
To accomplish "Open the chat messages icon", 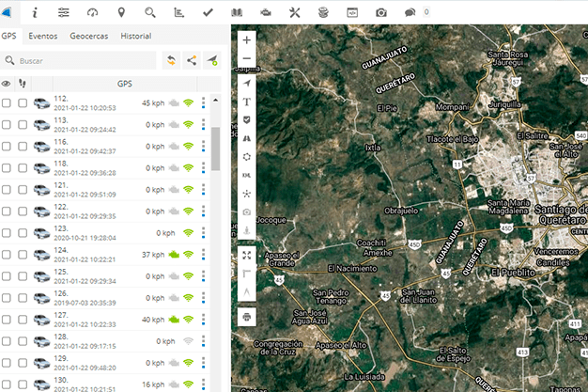I will (x=410, y=13).
